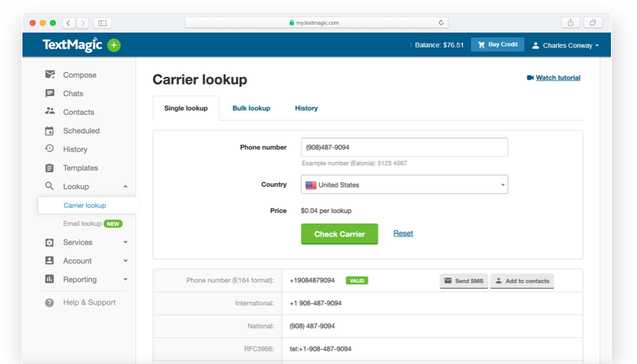Click the Balance: $76.51 text
Screen dimensions: 637x364
(439, 45)
